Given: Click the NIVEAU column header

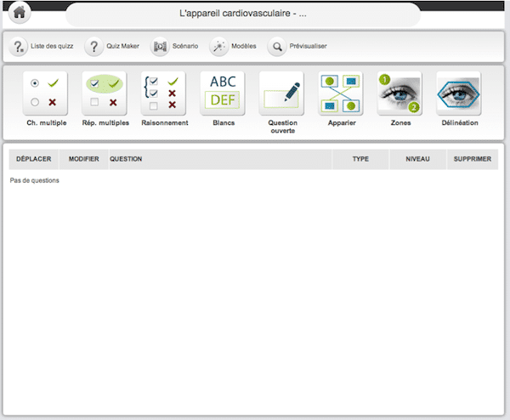Looking at the screenshot, I should 417,159.
